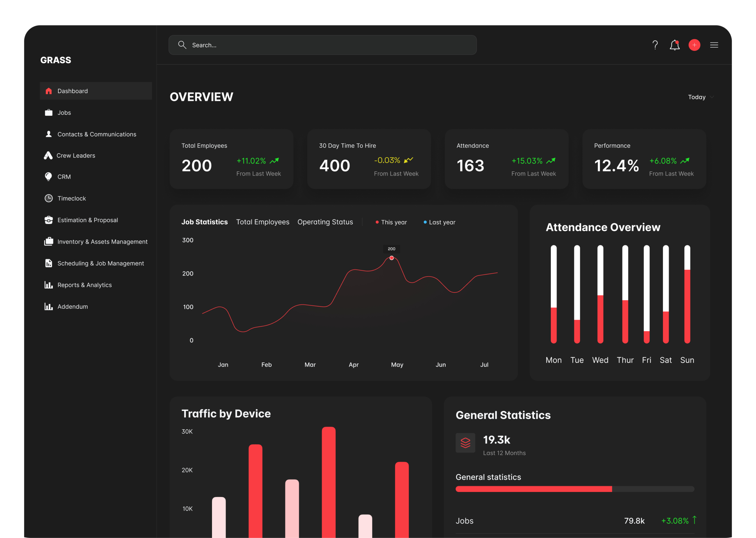Viewport: 756px width, 538px height.
Task: Open Reports & Analytics in sidebar
Action: tap(84, 285)
